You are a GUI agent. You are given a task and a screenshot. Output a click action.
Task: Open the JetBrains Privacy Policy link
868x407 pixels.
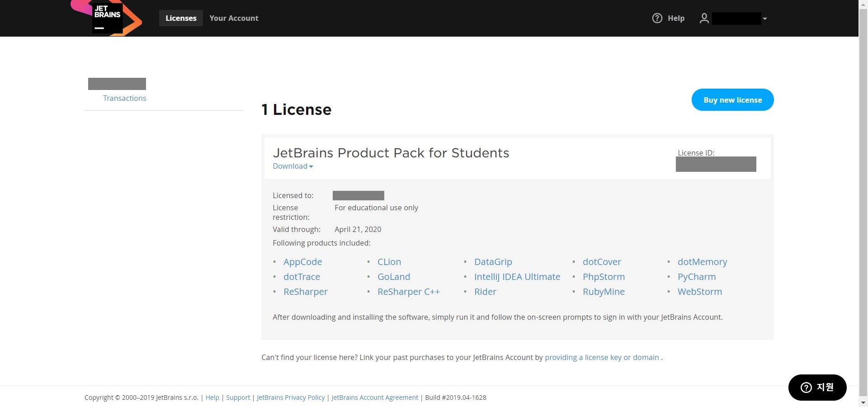[291, 398]
